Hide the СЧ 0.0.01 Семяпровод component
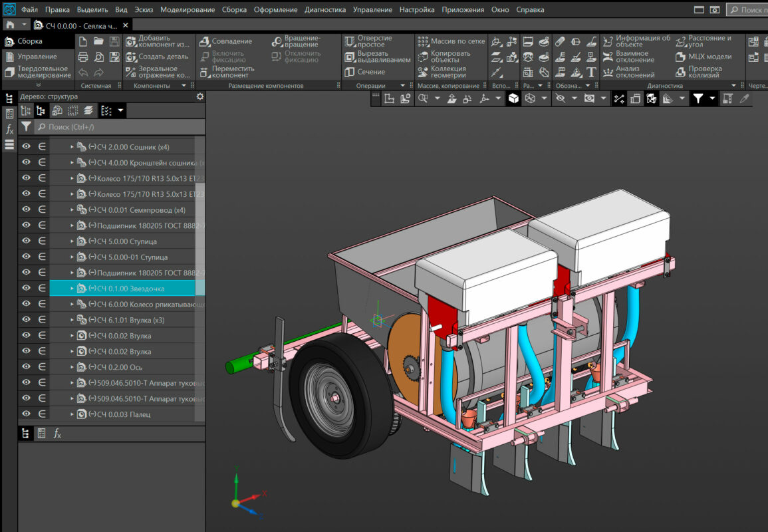Viewport: 768px width, 532px height. (26, 209)
